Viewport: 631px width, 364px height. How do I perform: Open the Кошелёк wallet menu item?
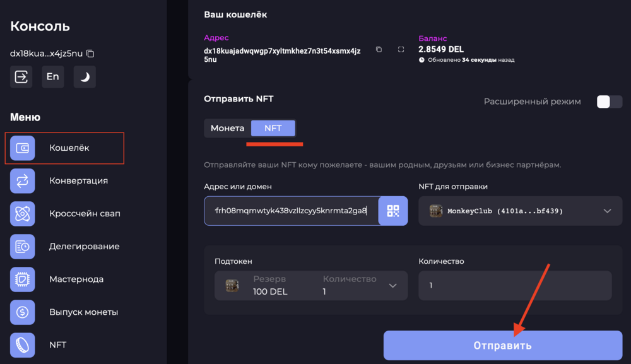pyautogui.click(x=64, y=148)
